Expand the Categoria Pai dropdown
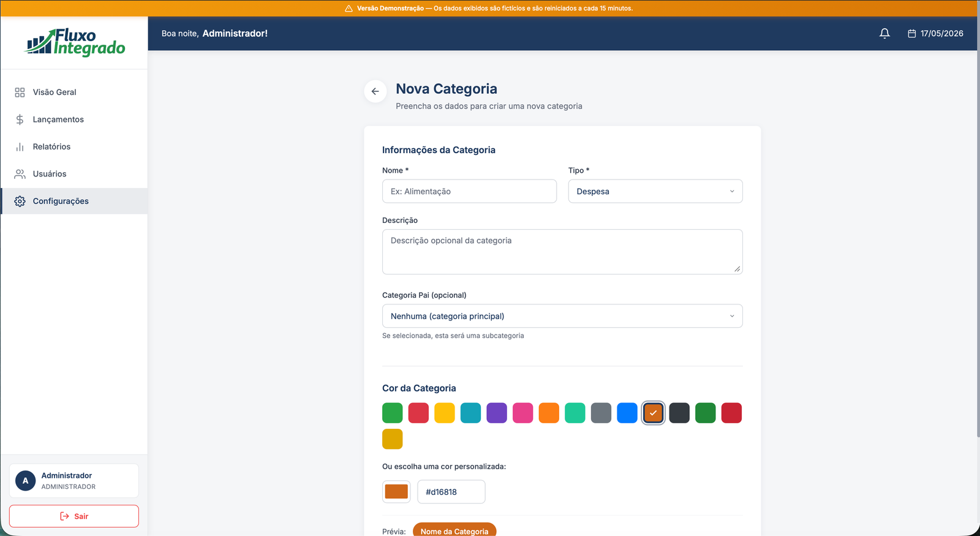Screen dimensions: 980x536 click(x=562, y=316)
